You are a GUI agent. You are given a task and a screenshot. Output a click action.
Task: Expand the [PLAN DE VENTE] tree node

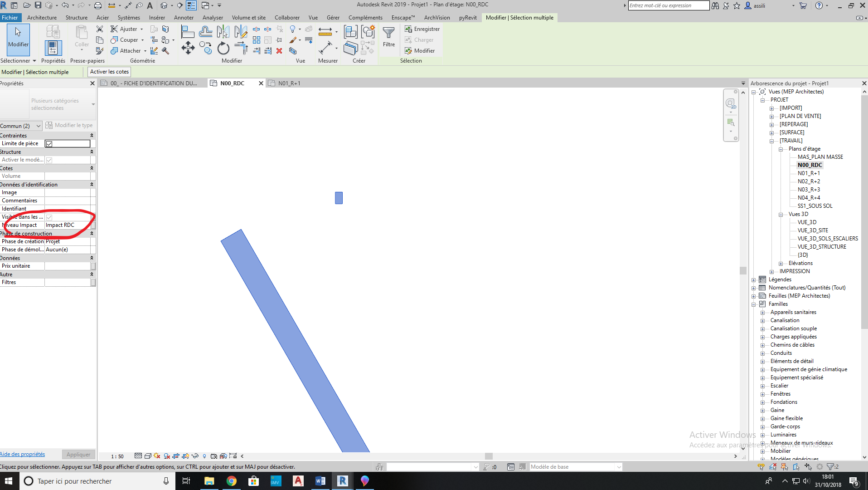tap(771, 117)
